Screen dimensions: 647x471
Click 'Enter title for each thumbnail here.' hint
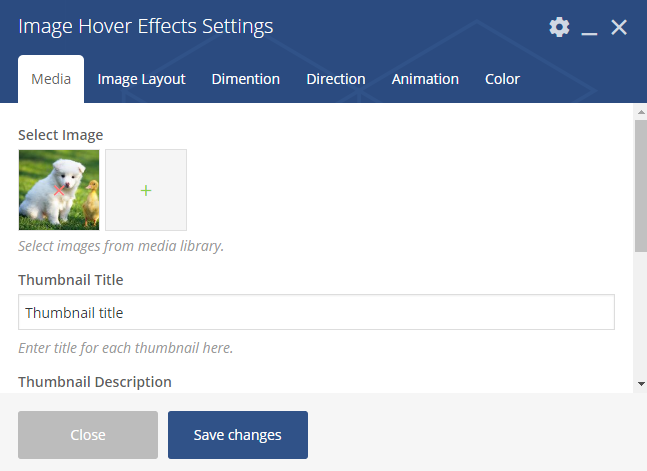[x=126, y=348]
